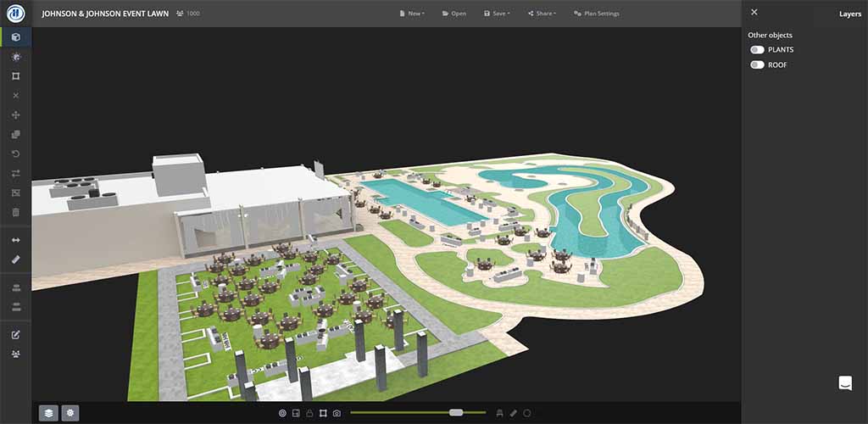Viewport: 868px width, 424px height.
Task: Select the square frame tool in sidebar
Action: pos(15,75)
